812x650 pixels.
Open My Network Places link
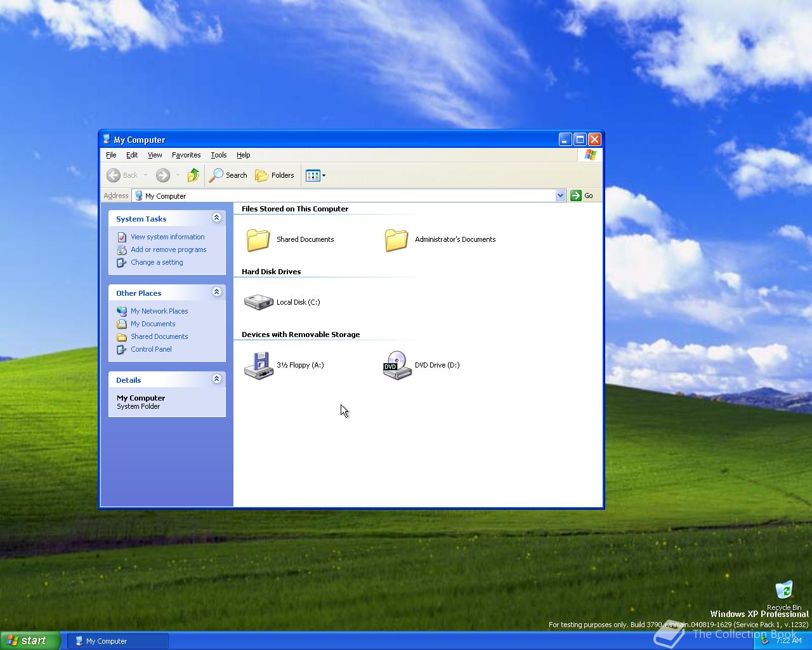(159, 311)
